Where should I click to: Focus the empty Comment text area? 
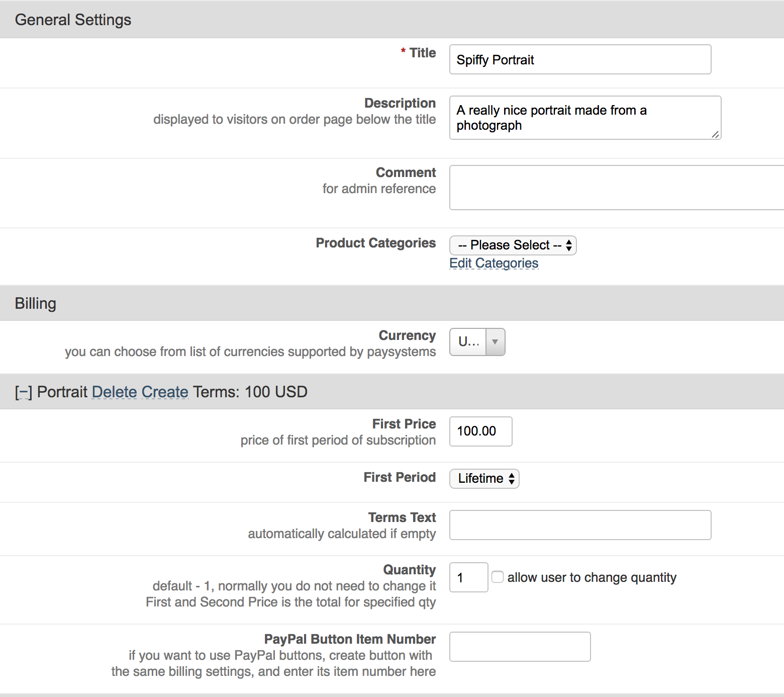tap(616, 188)
